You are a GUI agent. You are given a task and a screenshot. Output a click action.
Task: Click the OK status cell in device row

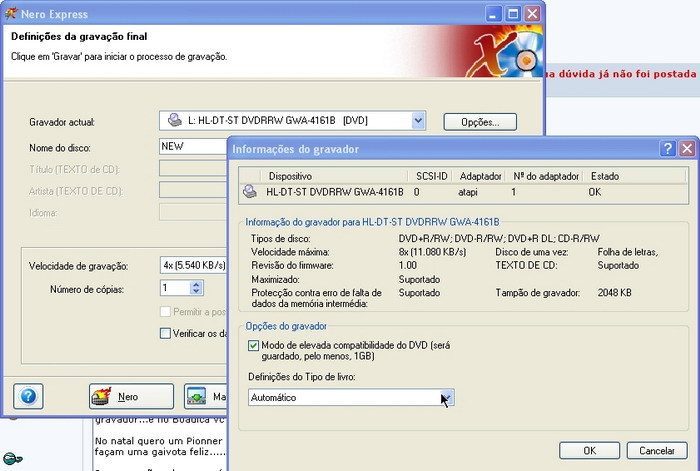click(595, 192)
